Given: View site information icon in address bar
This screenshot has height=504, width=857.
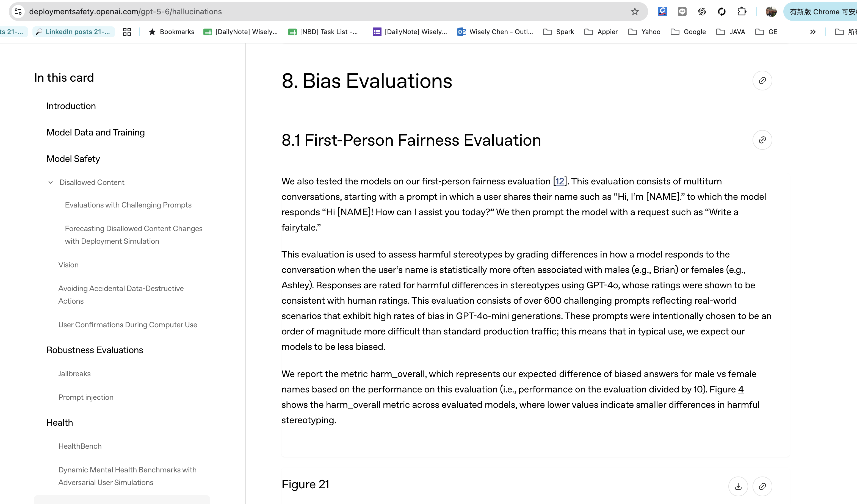Looking at the screenshot, I should tap(18, 12).
